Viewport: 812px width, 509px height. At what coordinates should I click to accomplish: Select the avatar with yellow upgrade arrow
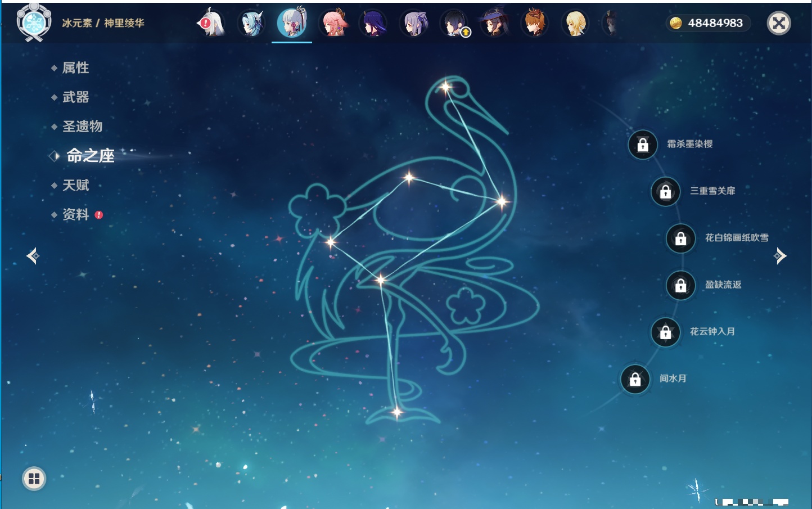click(x=454, y=23)
